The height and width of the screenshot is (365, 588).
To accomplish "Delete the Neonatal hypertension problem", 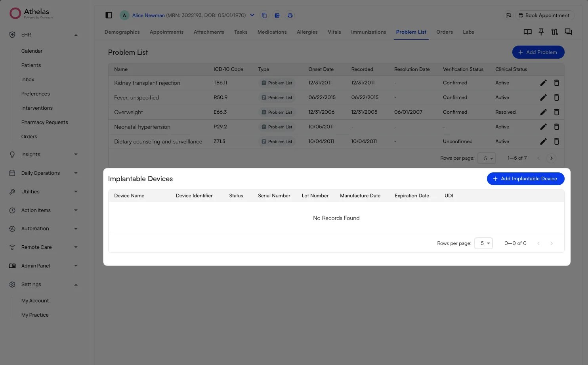I will 556,127.
